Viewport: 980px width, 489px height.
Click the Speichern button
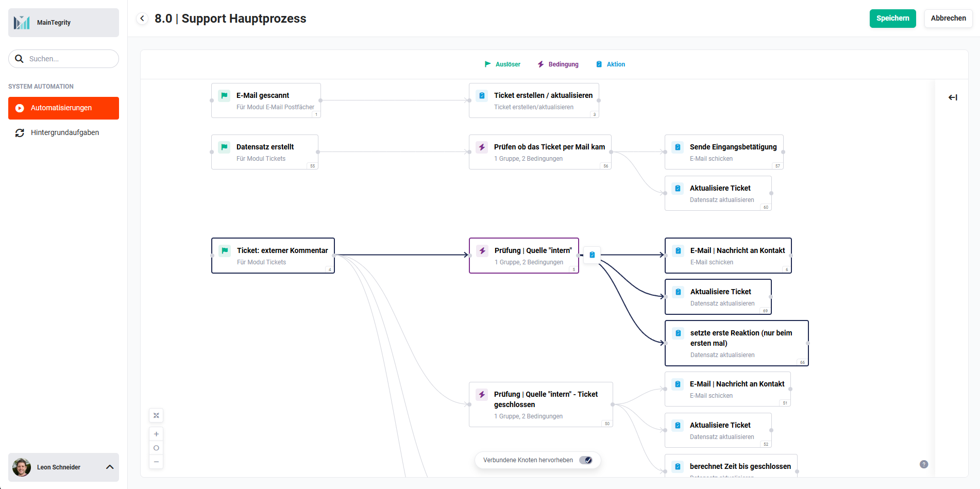pyautogui.click(x=893, y=19)
